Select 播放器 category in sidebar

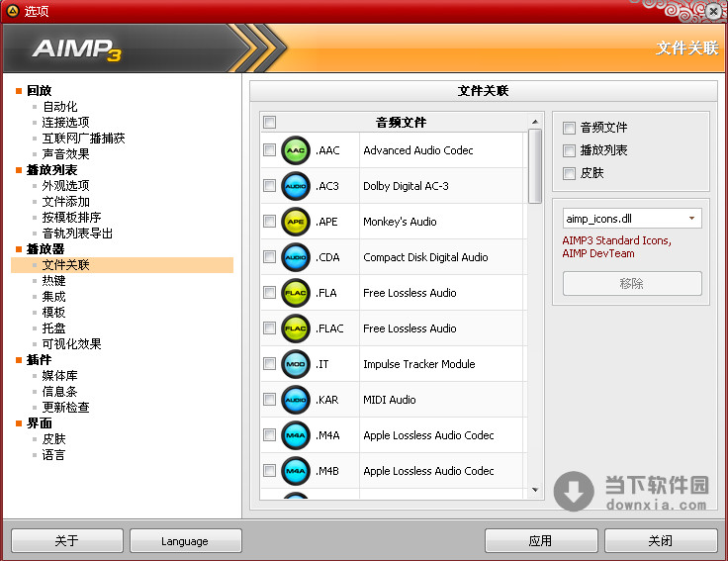point(45,249)
